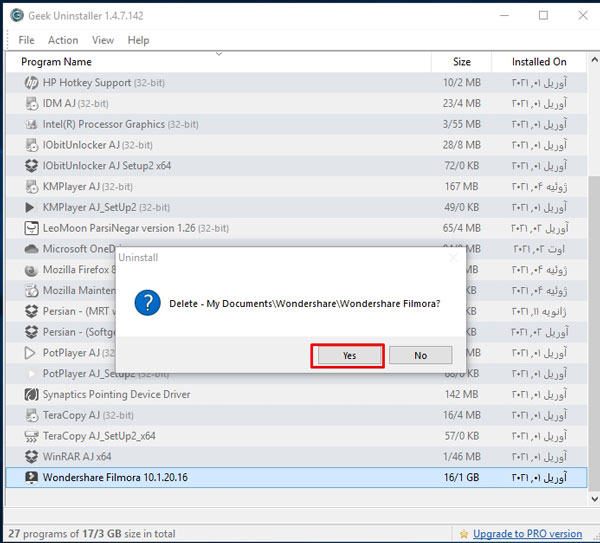Click the Persian (Softgozar) row icon
Image resolution: width=600 pixels, height=543 pixels.
[x=31, y=332]
